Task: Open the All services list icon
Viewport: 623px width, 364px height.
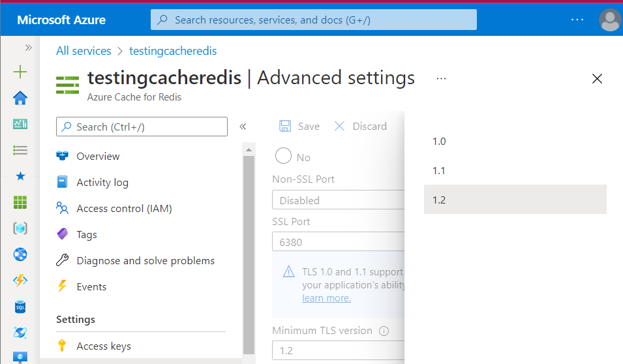Action: point(20,150)
